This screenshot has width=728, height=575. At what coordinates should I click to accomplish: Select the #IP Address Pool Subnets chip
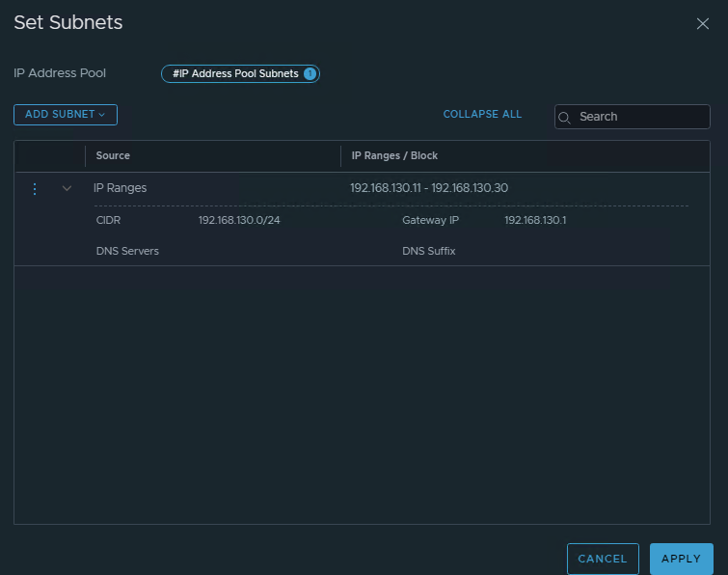coord(235,74)
